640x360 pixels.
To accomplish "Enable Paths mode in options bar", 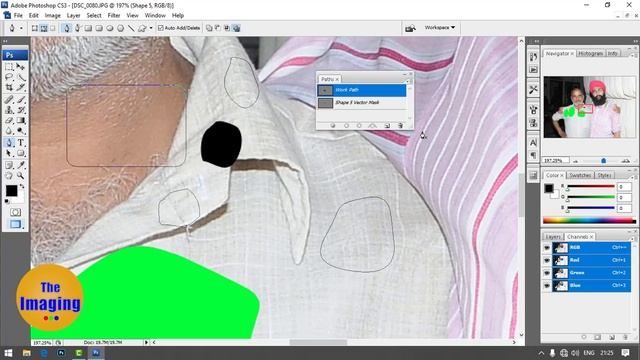I will tap(44, 28).
